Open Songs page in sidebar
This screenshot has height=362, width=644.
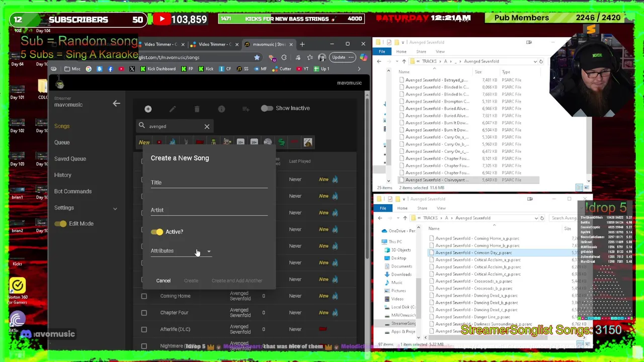coord(62,126)
